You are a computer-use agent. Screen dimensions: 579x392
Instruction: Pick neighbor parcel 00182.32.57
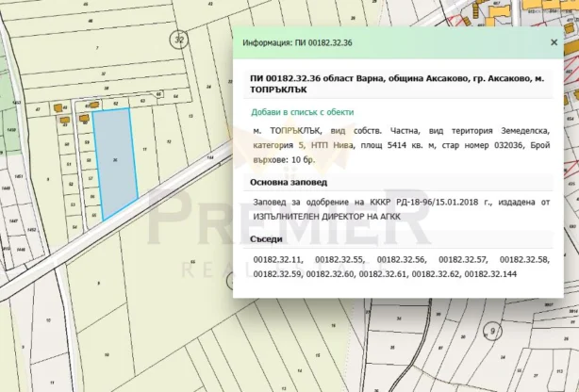[x=463, y=258]
